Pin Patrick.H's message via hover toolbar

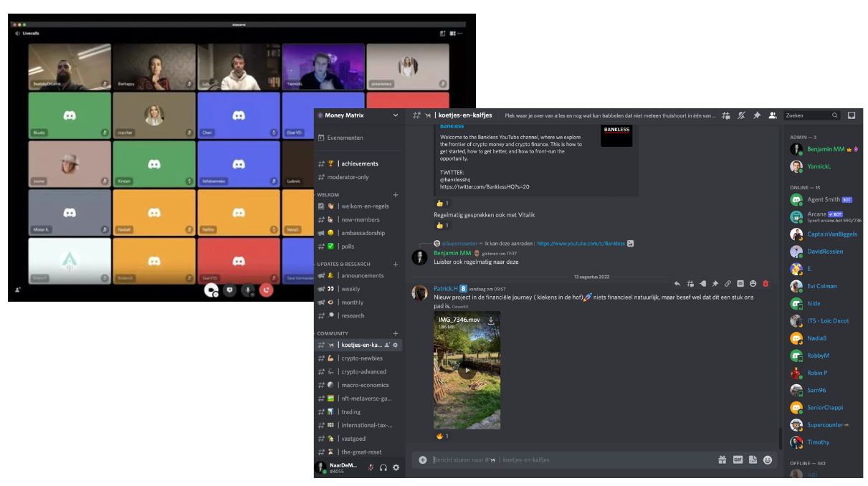[715, 284]
